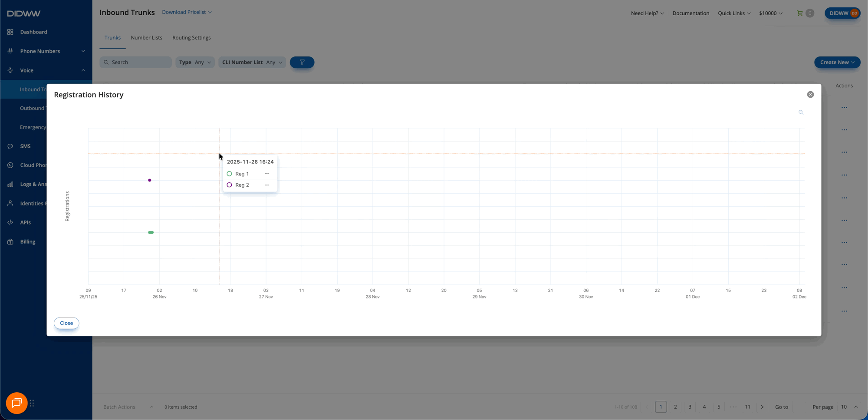Go to Billing in the sidebar
The image size is (868, 420).
(27, 241)
